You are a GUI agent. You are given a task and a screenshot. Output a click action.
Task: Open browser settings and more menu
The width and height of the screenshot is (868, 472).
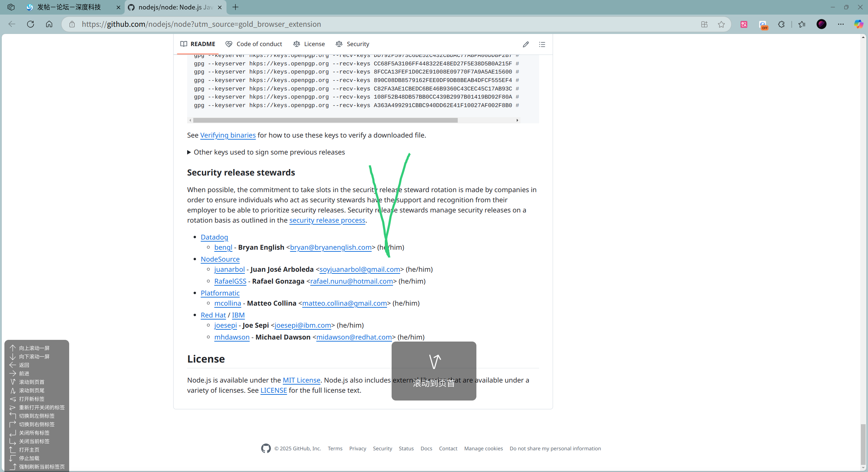click(x=841, y=24)
